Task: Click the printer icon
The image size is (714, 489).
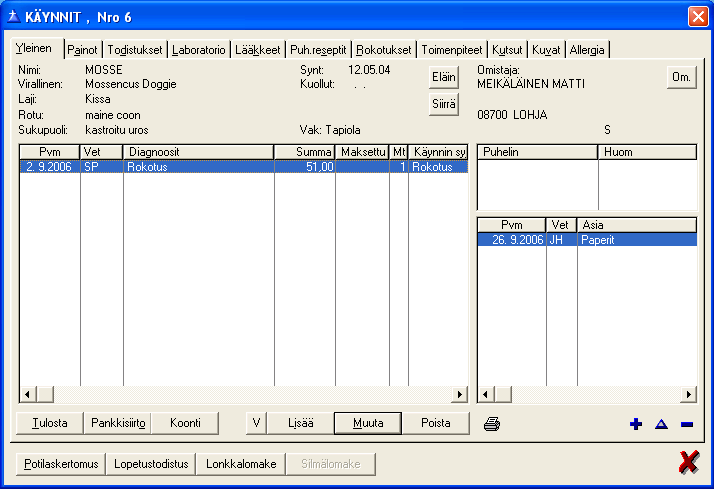Action: point(492,424)
